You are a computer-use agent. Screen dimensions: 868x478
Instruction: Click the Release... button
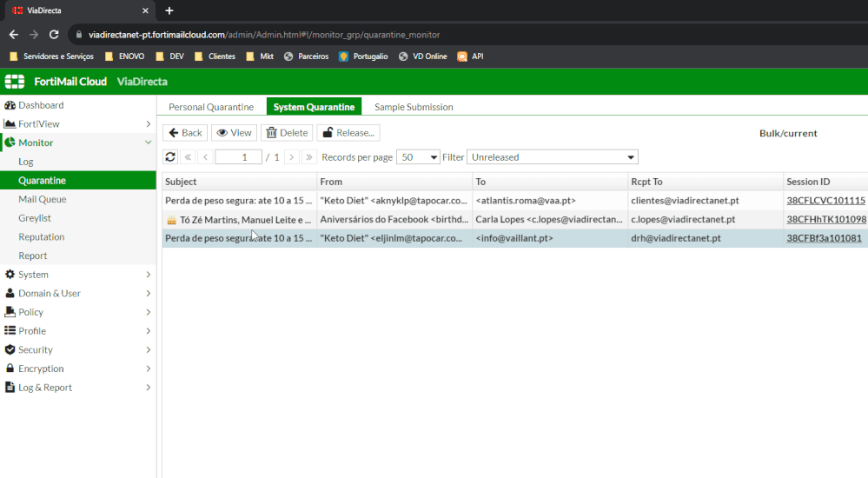[348, 133]
